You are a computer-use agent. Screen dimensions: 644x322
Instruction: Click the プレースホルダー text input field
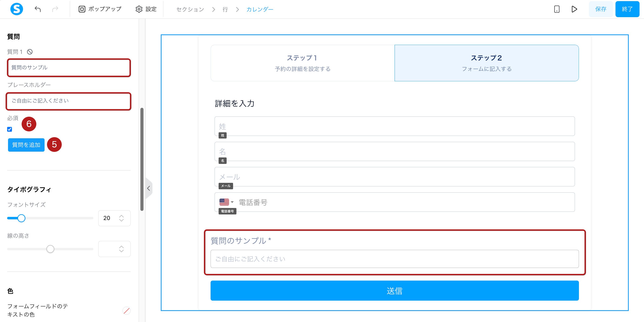(68, 101)
